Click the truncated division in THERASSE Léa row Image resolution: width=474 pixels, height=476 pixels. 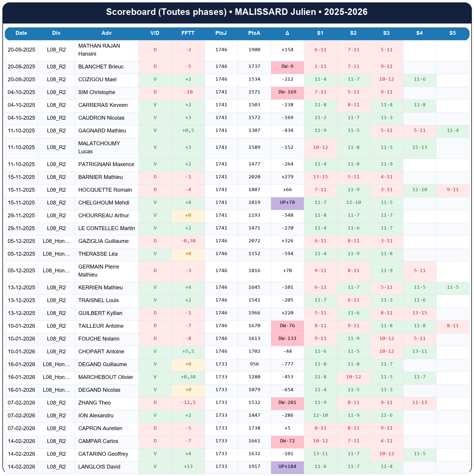click(x=56, y=254)
